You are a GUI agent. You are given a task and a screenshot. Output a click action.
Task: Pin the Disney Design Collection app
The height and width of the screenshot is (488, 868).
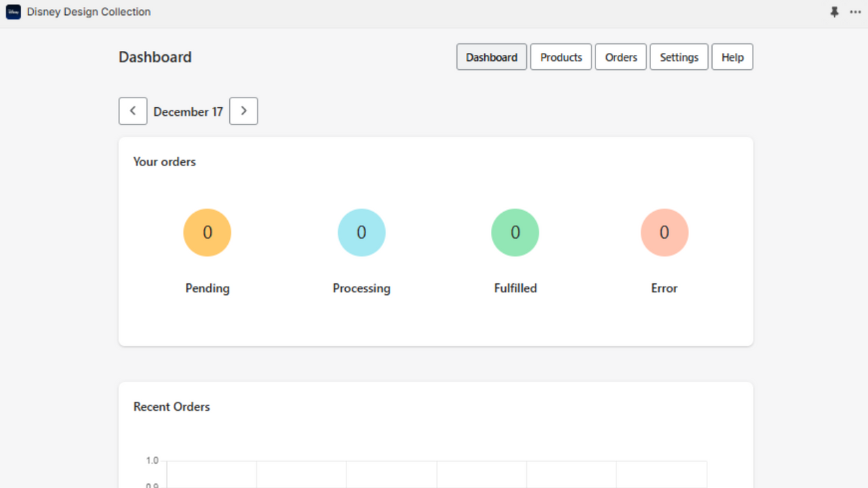(835, 12)
